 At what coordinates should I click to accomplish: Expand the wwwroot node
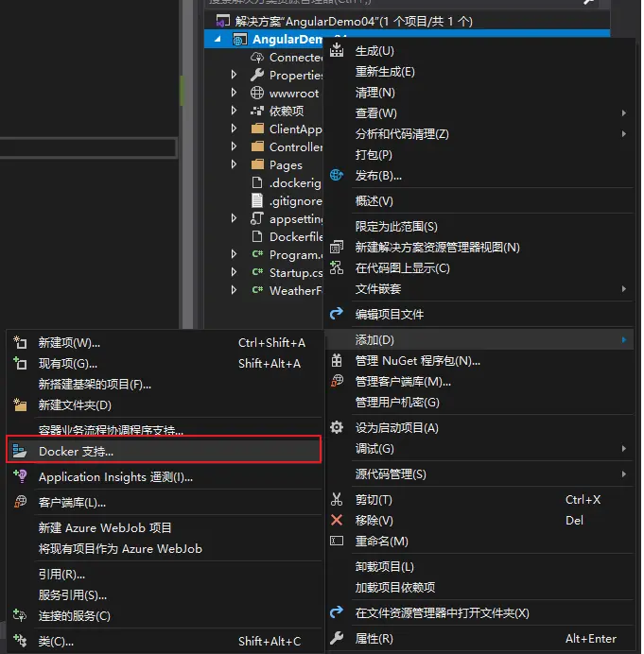234,93
